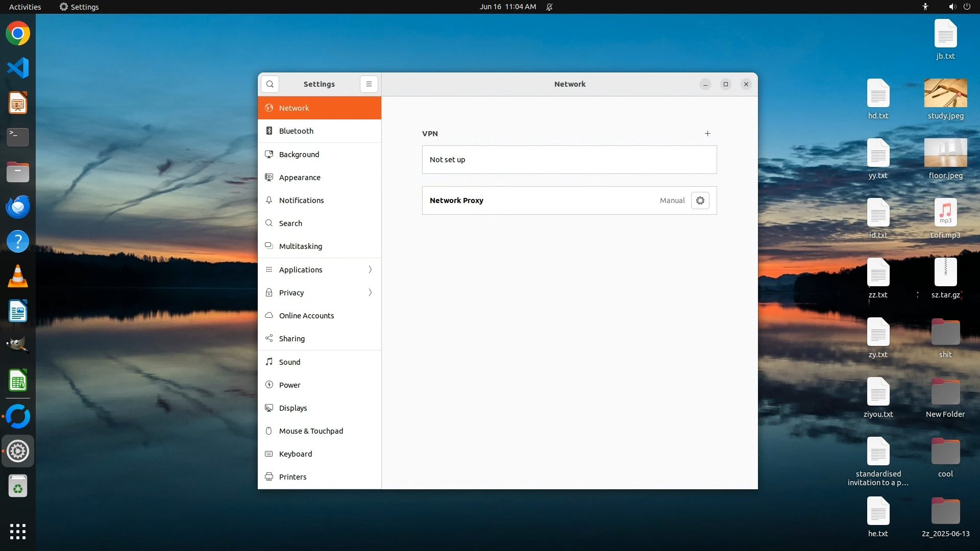Launch Google Chrome from dock

point(18,34)
